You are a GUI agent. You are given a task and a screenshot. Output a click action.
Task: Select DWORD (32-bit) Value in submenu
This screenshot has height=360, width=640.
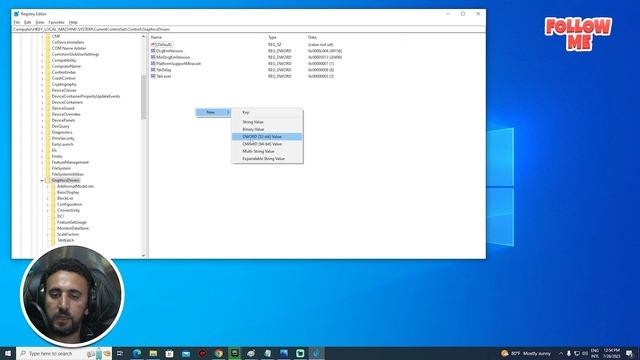pyautogui.click(x=267, y=137)
